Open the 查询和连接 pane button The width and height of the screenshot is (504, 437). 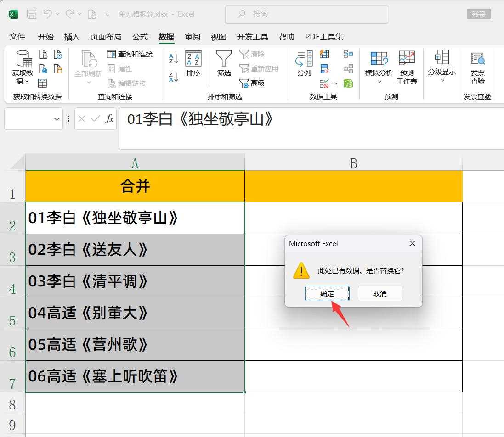(130, 54)
